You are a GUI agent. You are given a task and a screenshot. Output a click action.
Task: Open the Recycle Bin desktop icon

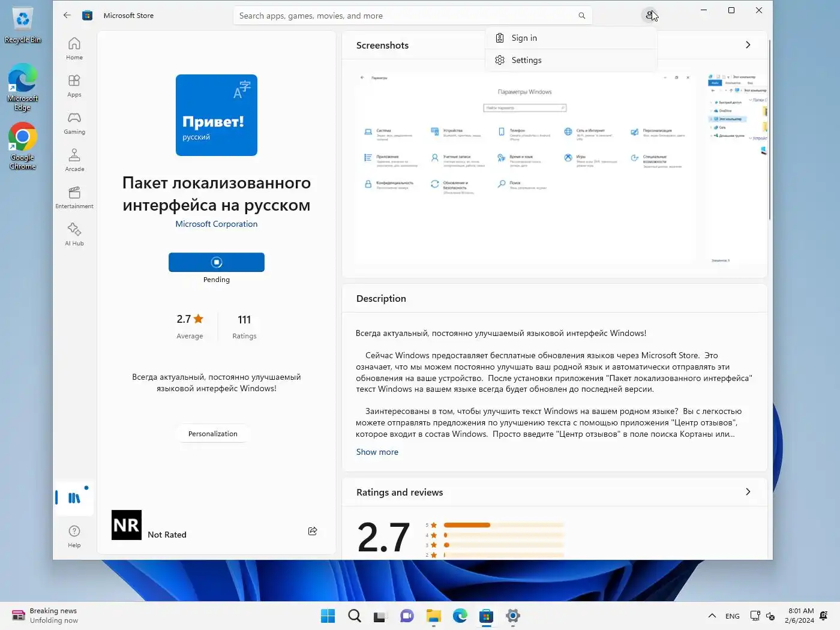23,25
